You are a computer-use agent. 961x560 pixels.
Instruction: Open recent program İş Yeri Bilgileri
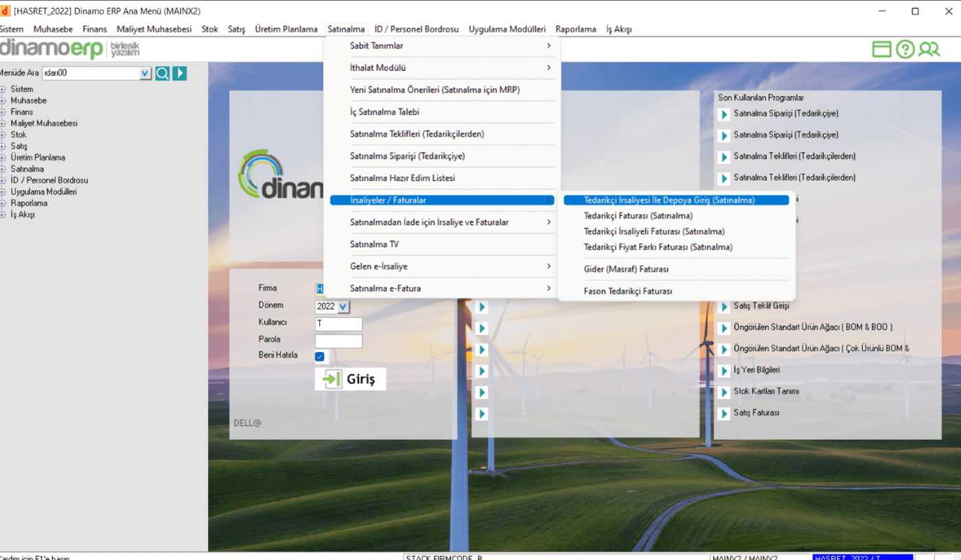click(x=756, y=370)
